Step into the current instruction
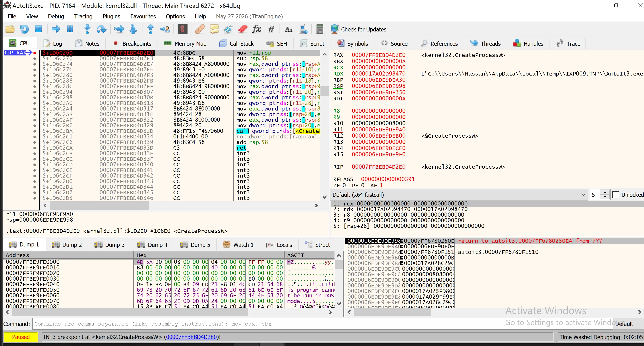The width and height of the screenshot is (644, 346). (x=87, y=29)
